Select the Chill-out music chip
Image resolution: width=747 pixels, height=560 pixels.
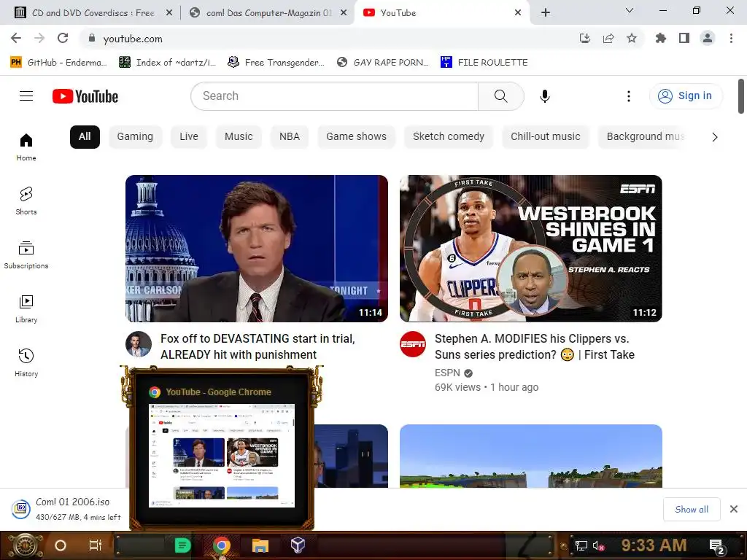pyautogui.click(x=546, y=136)
